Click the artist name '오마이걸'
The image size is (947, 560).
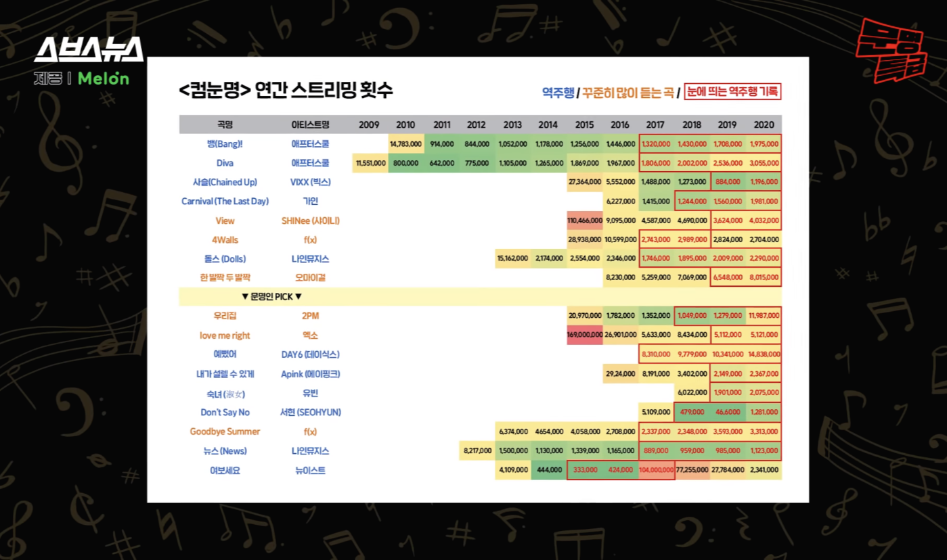tap(310, 277)
